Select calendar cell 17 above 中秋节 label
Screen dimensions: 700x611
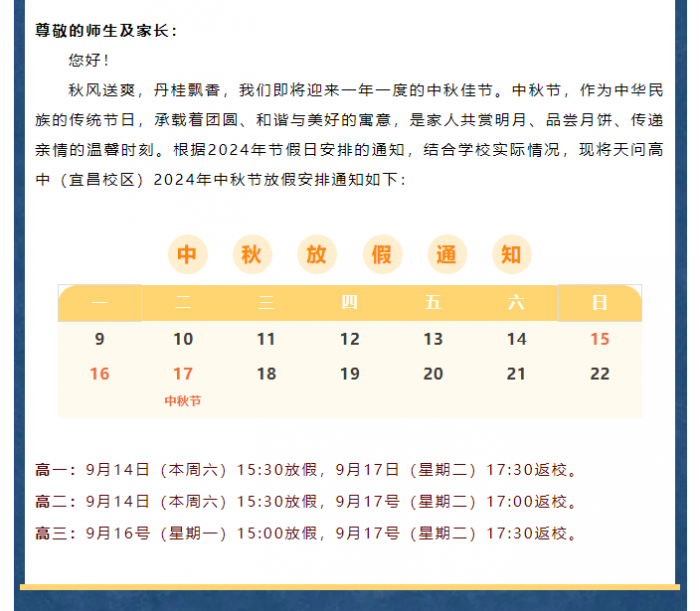183,374
